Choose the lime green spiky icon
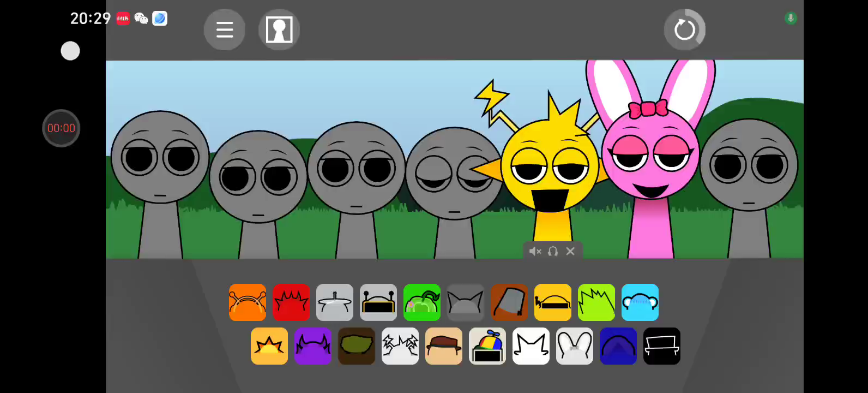 pyautogui.click(x=596, y=302)
